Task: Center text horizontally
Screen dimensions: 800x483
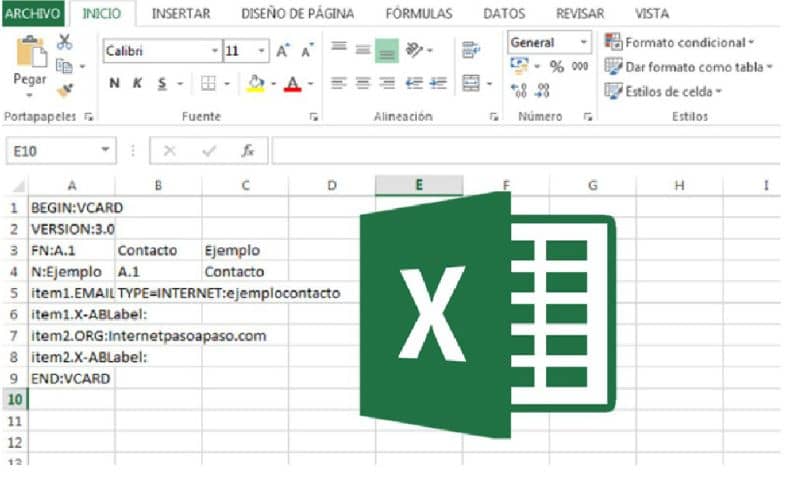Action: coord(363,83)
